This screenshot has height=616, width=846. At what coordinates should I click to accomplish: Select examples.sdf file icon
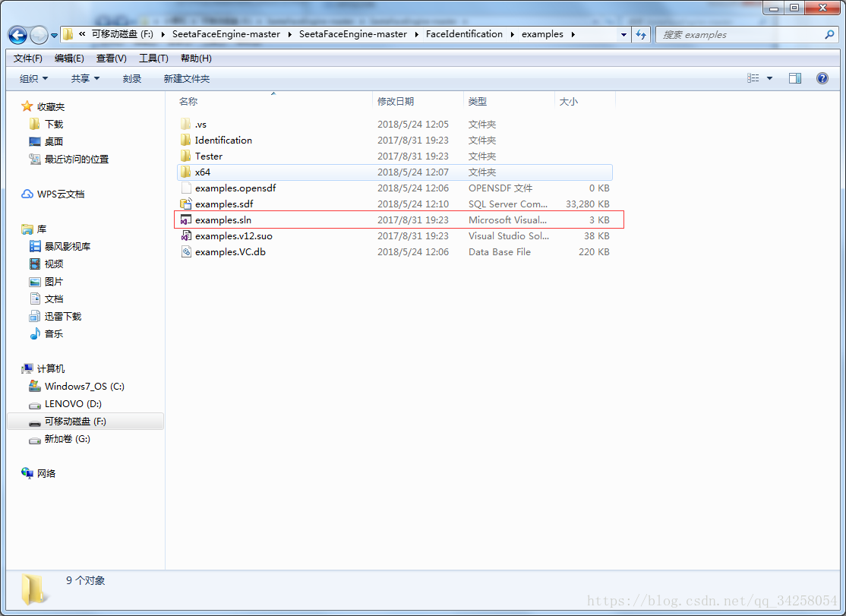click(x=185, y=204)
